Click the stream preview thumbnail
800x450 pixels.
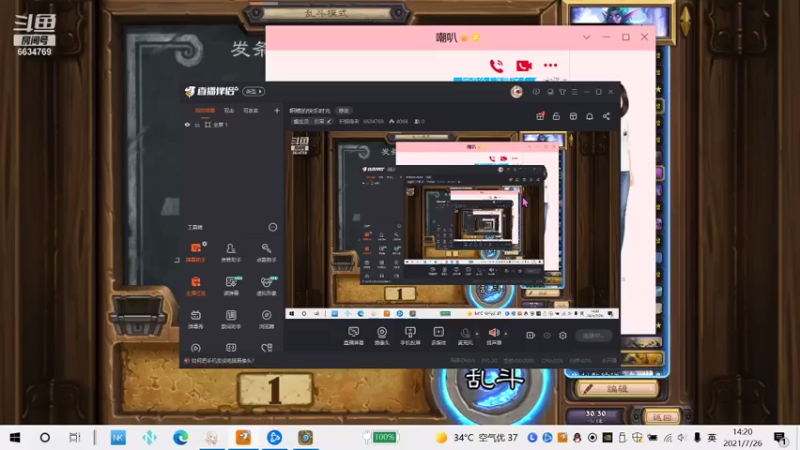[452, 226]
